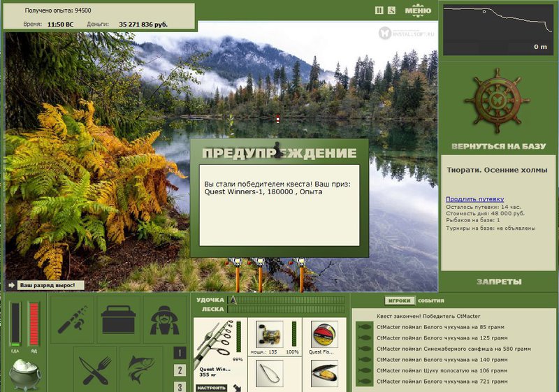Click arrow icon beside Ваш разряд вырос
This screenshot has height=392, width=559.
click(x=11, y=285)
